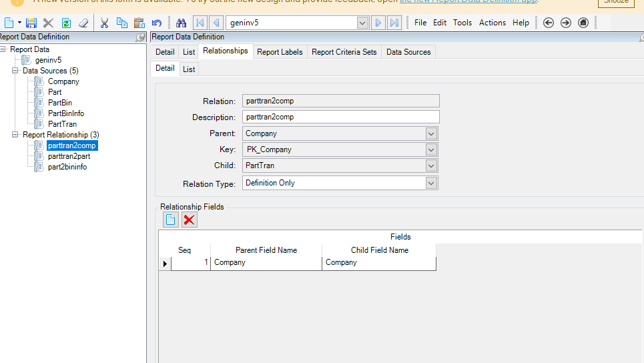The height and width of the screenshot is (363, 644).
Task: Click the row selector arrow for Seq 1
Action: (165, 264)
